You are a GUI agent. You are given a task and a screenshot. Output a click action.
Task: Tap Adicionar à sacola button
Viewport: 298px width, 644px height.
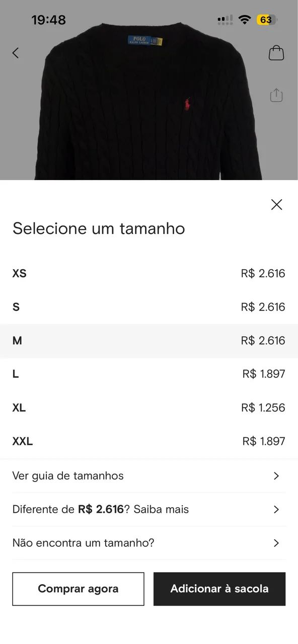tap(219, 589)
